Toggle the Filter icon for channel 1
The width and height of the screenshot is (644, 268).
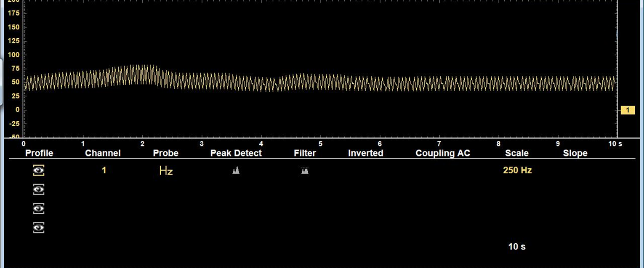tap(305, 170)
